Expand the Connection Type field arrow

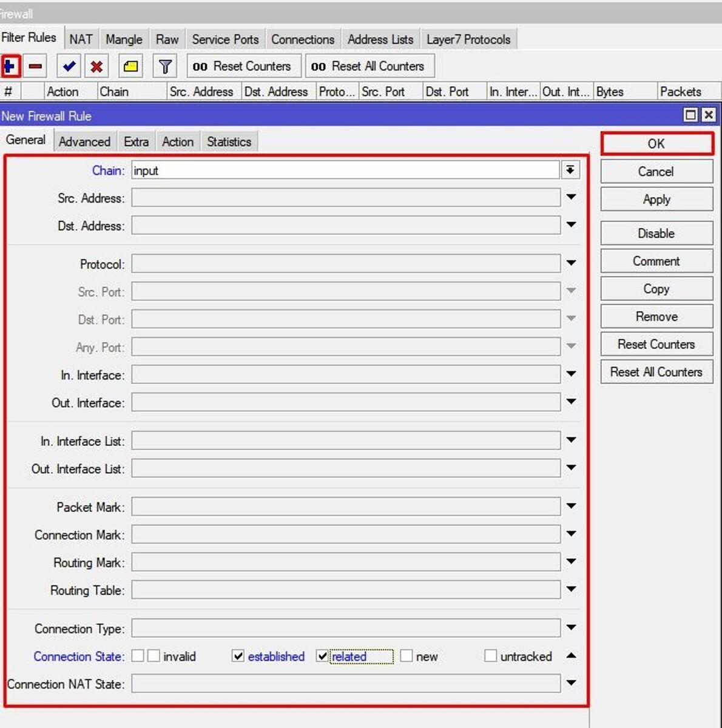pos(571,628)
